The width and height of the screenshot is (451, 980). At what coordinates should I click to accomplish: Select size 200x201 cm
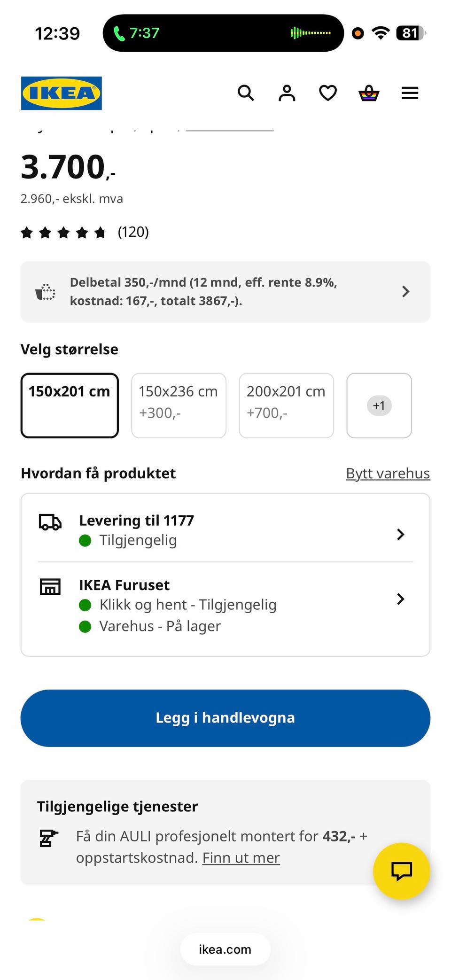(286, 405)
